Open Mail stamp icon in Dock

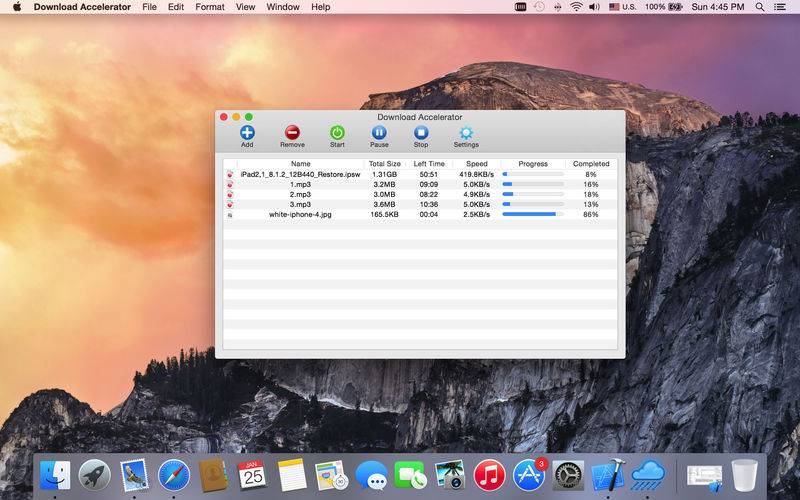(134, 476)
